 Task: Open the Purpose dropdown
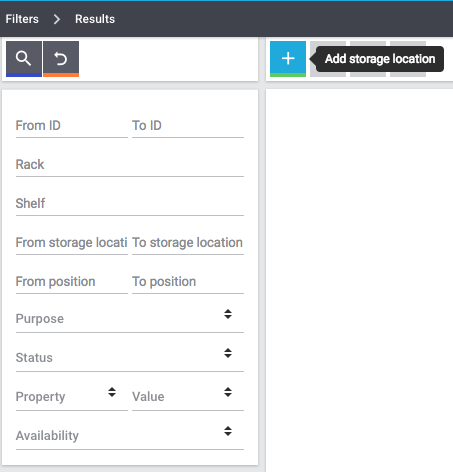point(130,319)
